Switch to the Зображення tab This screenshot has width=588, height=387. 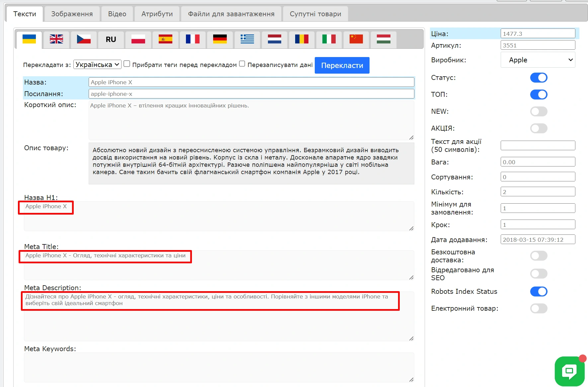coord(72,14)
